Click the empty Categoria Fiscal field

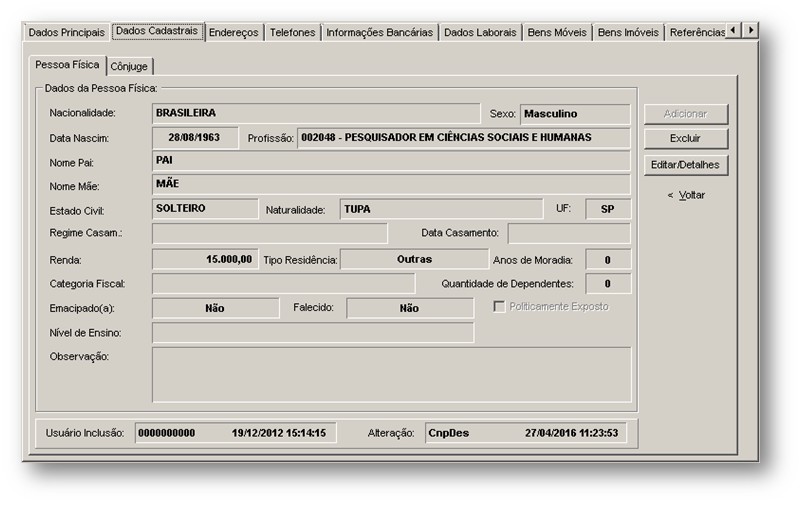[x=283, y=283]
